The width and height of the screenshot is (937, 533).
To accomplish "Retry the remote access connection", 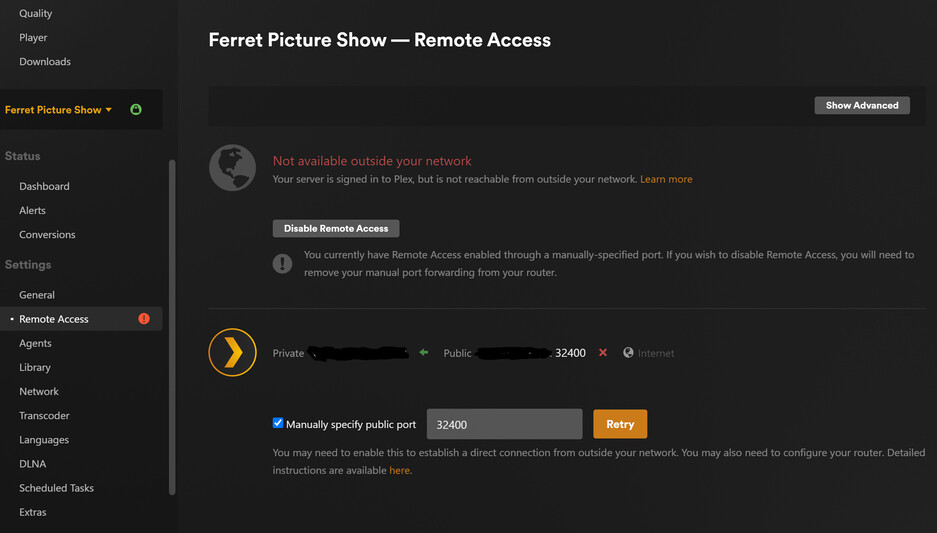I will click(620, 424).
